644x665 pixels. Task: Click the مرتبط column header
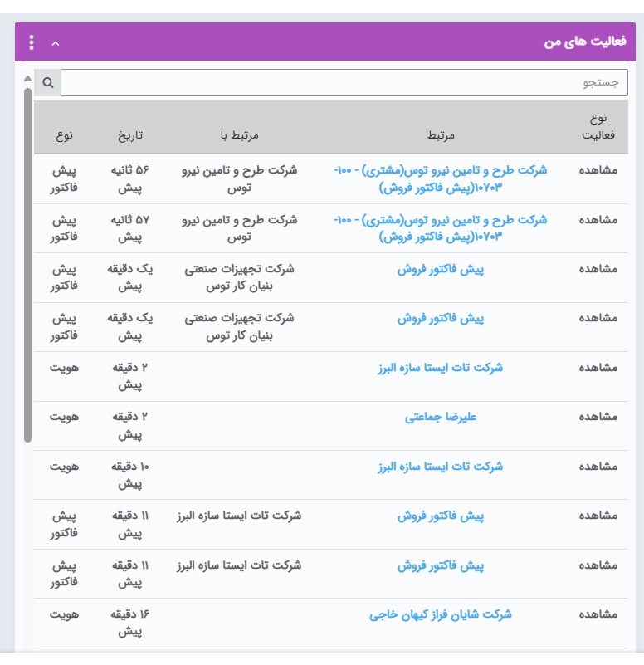coord(441,135)
